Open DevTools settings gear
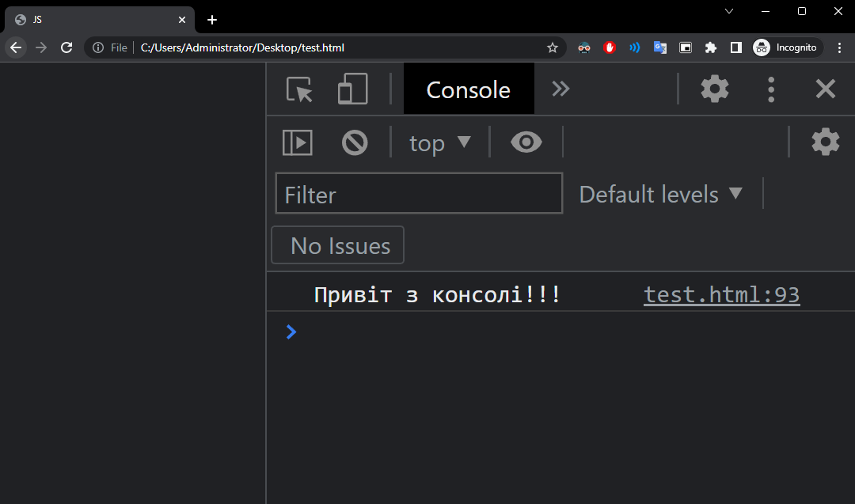 (714, 89)
